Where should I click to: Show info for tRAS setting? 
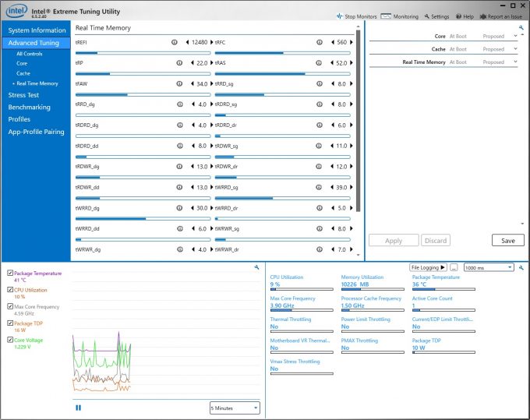click(319, 63)
